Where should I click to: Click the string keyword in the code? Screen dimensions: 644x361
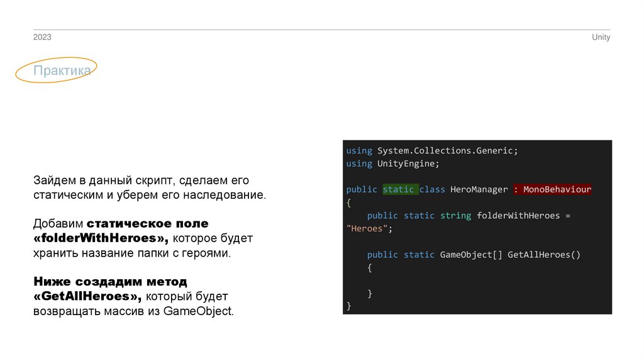point(455,216)
